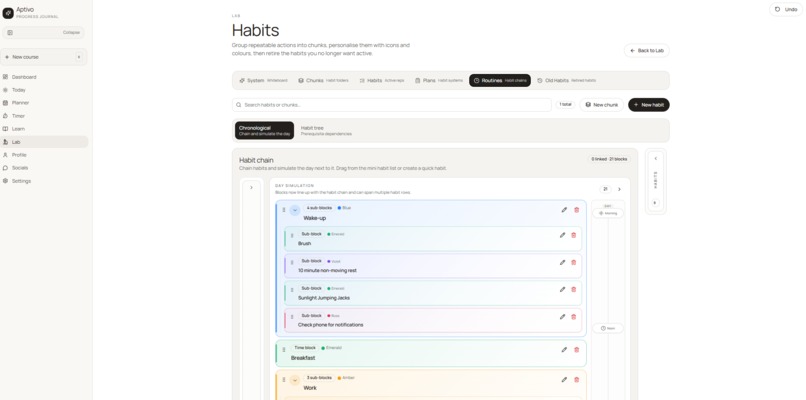Click the chevron next to 21 in Day Simulation
The width and height of the screenshot is (806, 400).
point(619,189)
